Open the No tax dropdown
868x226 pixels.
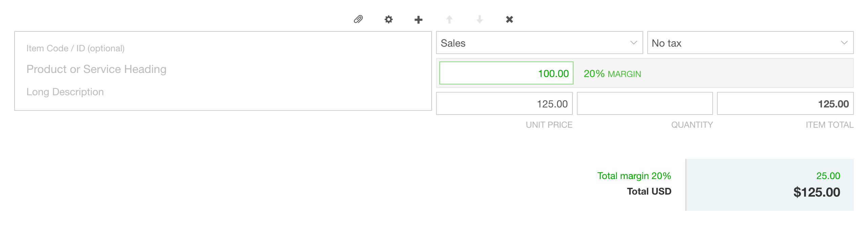pos(750,43)
